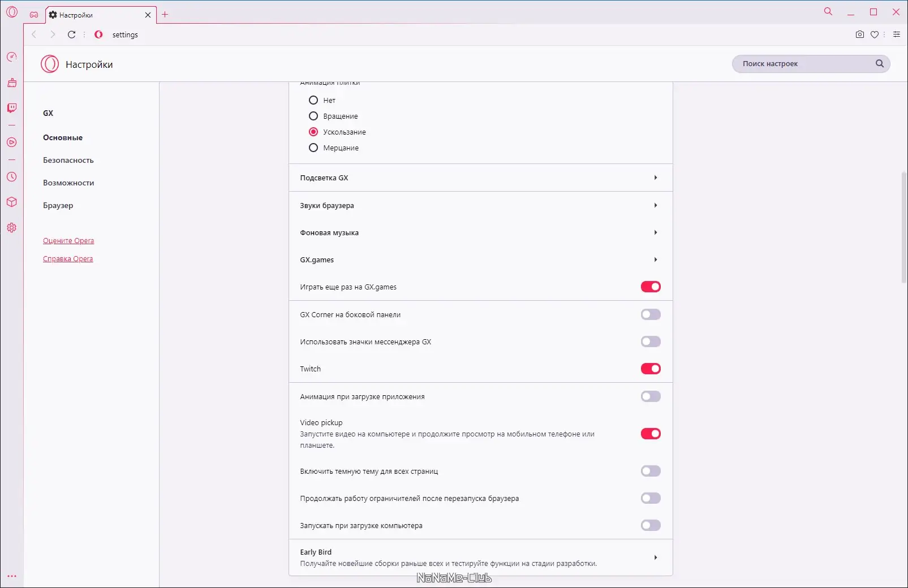
Task: Open the Player icon in sidebar
Action: point(12,142)
